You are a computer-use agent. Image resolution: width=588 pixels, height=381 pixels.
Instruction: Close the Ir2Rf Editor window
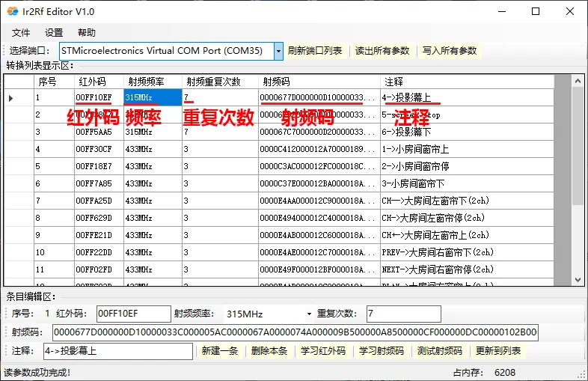[x=570, y=12]
